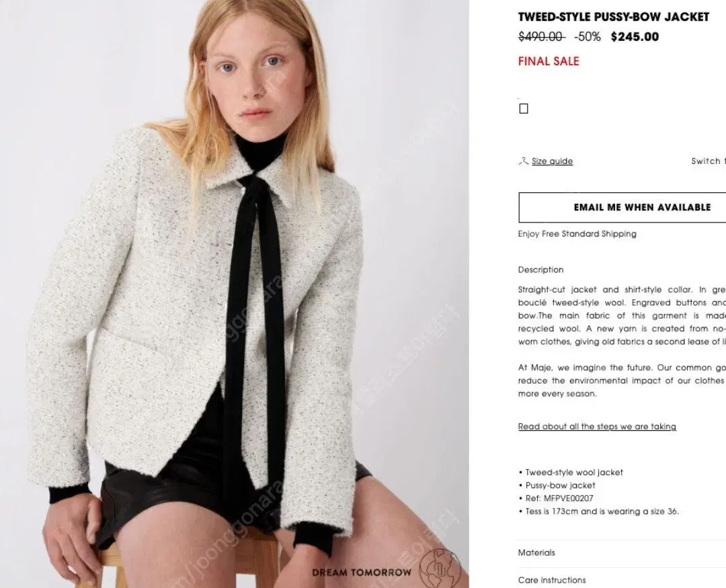Screen dimensions: 726x588
Task: Click the hanger icon beside Size guide
Action: (523, 161)
